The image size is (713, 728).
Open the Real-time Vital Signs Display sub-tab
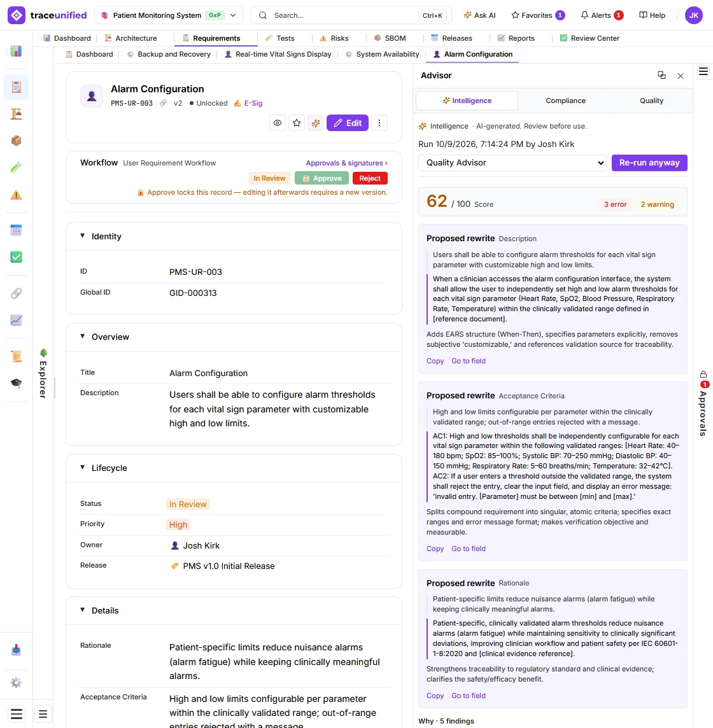point(278,54)
